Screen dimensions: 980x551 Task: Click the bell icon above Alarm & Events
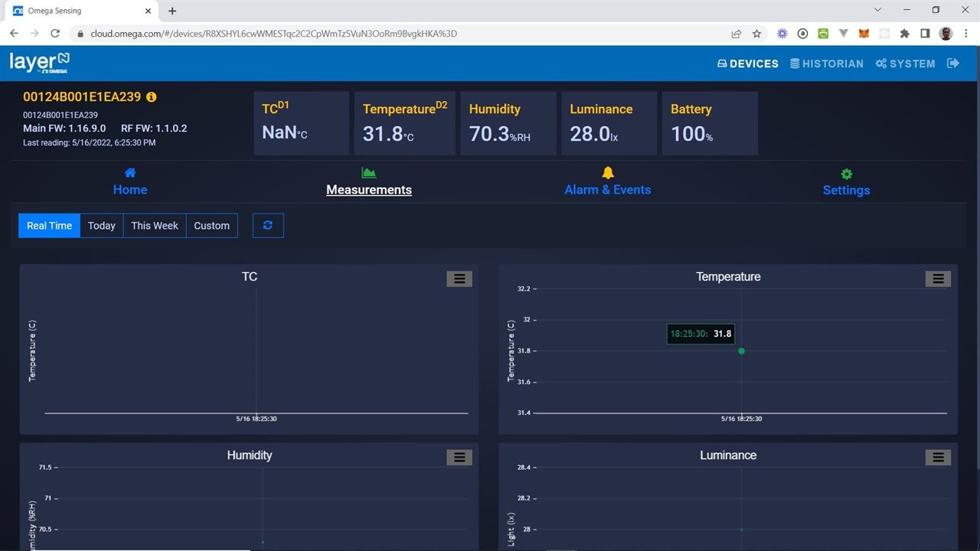click(x=608, y=173)
